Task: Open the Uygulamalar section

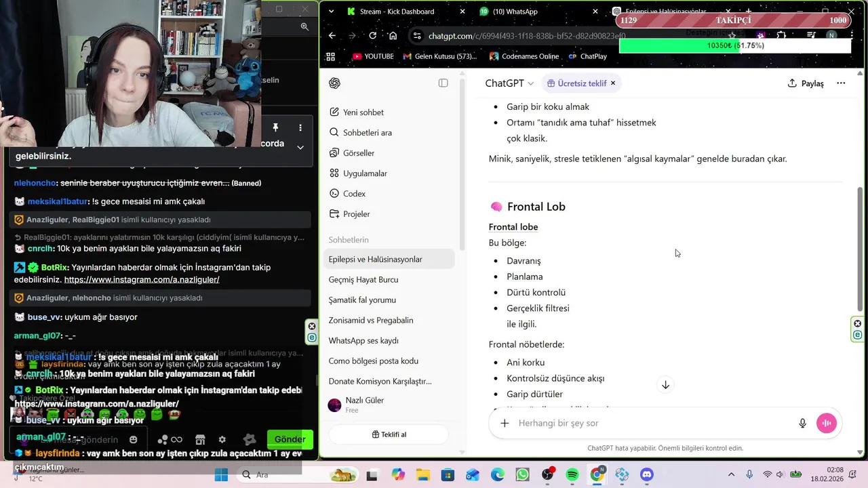Action: pyautogui.click(x=390, y=174)
